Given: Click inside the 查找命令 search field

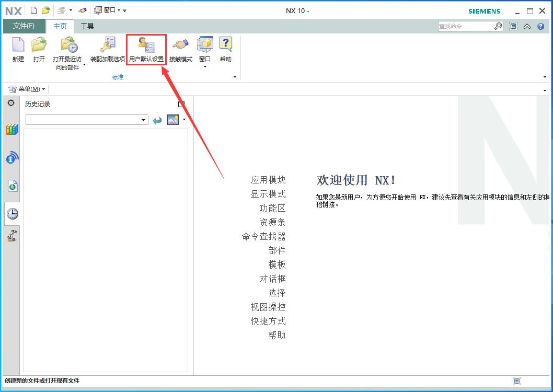Looking at the screenshot, I should pyautogui.click(x=465, y=26).
